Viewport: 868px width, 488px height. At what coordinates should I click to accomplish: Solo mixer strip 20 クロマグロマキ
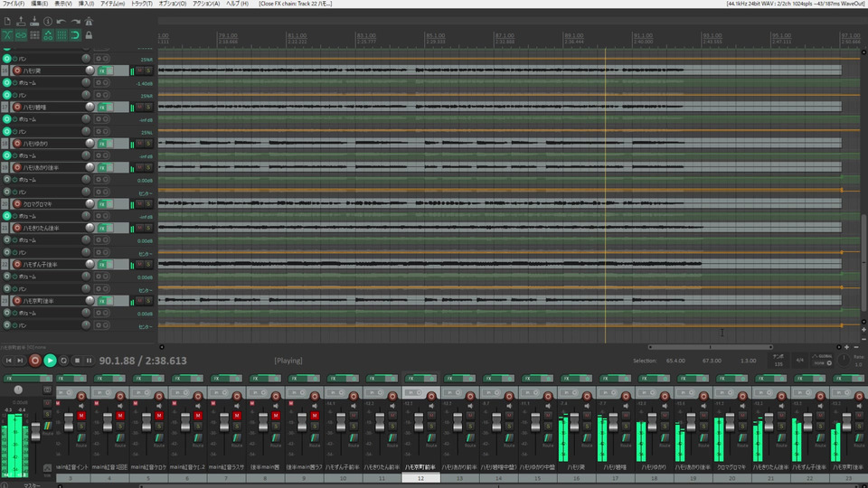pos(742,426)
